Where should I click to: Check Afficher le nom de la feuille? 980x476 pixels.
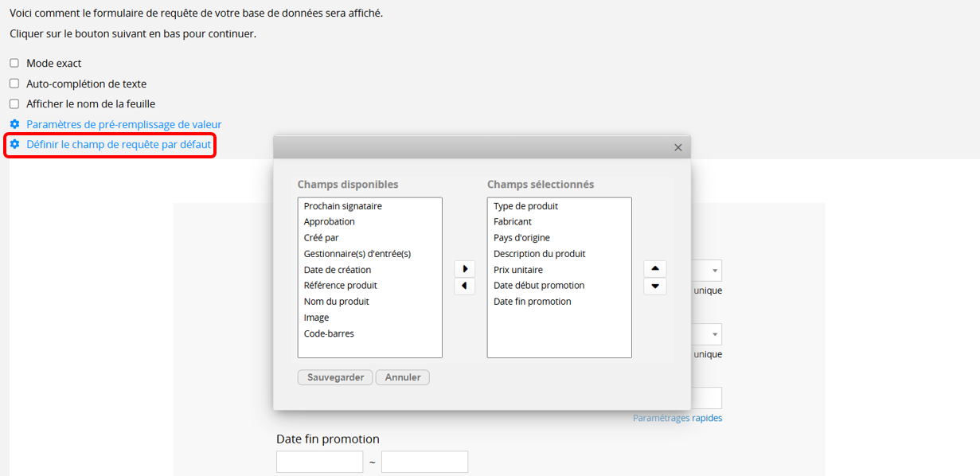14,103
